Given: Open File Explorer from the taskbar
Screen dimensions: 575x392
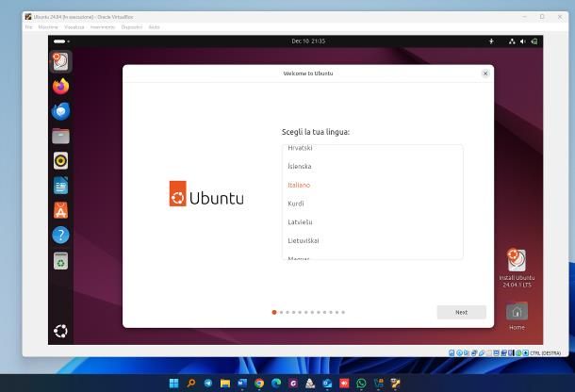Looking at the screenshot, I should click(x=225, y=384).
